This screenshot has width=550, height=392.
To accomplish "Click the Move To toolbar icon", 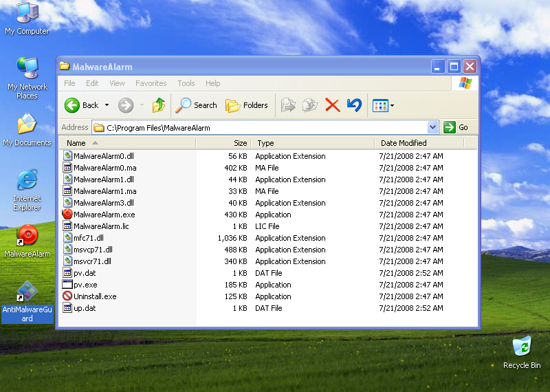I will [288, 105].
